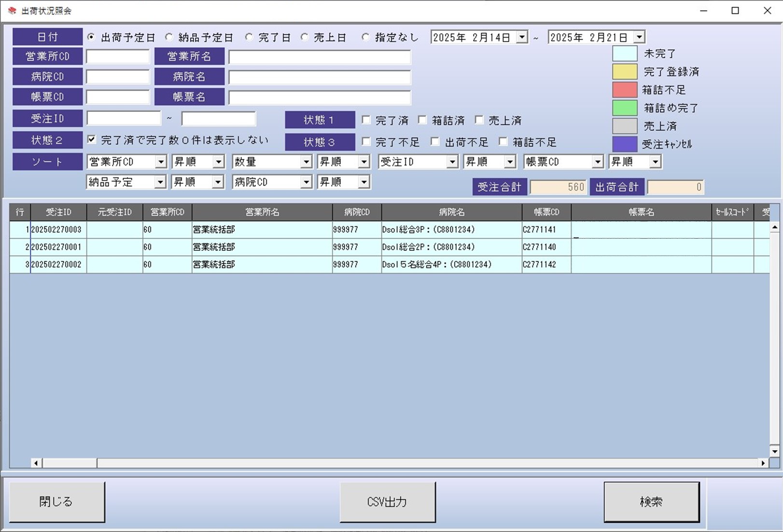Expand the 営業所CD sort field dropdown
This screenshot has height=532, width=783.
click(x=161, y=162)
